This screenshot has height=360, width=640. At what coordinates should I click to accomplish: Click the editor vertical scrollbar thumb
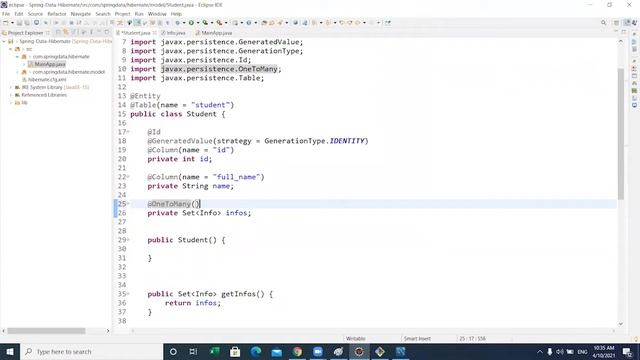tap(621, 134)
